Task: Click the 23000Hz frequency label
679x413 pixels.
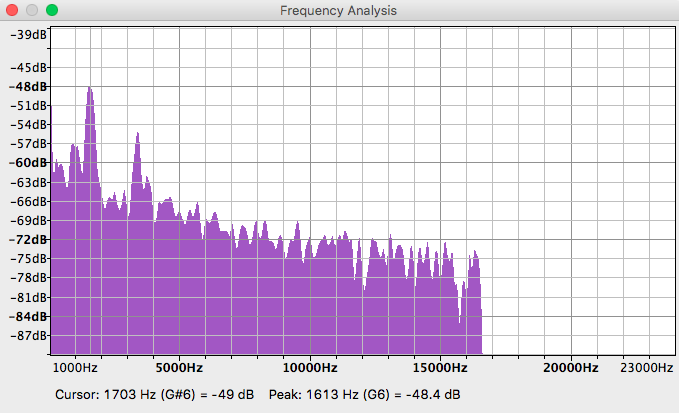Action: pos(647,368)
